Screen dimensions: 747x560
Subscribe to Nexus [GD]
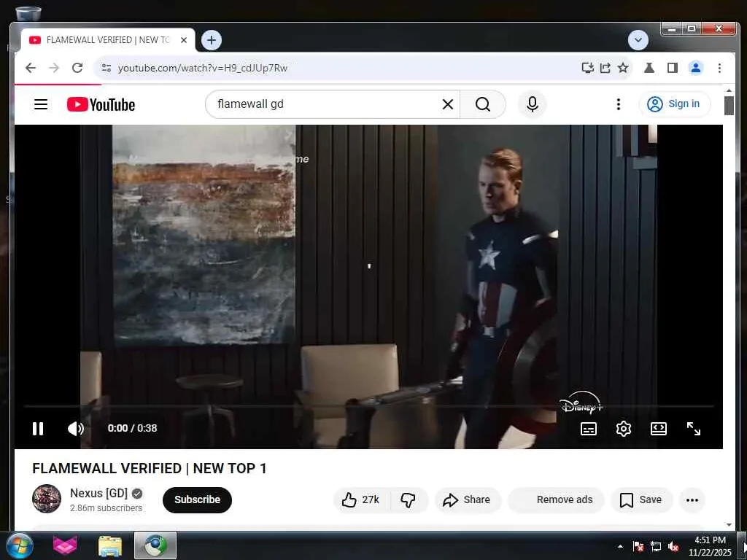click(x=197, y=499)
